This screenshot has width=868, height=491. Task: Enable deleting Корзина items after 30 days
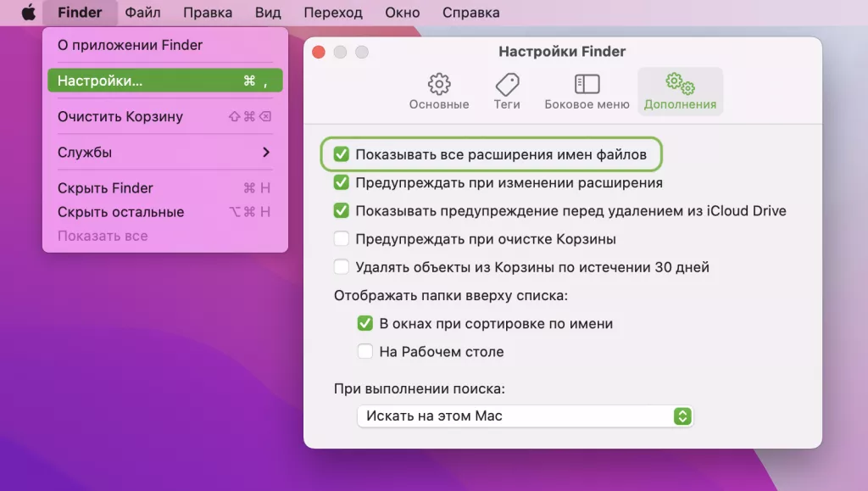click(x=342, y=266)
